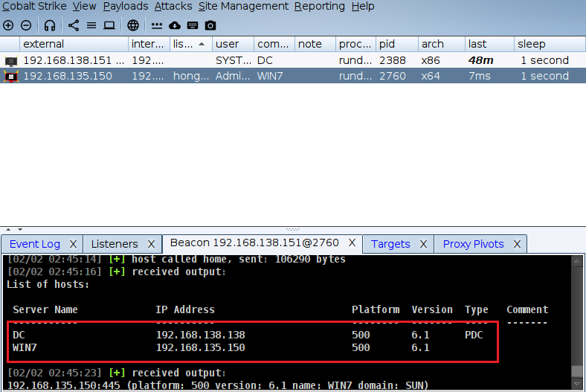Screen dimensions: 586x392
Task: Switch to the Listeners tab
Action: click(115, 244)
